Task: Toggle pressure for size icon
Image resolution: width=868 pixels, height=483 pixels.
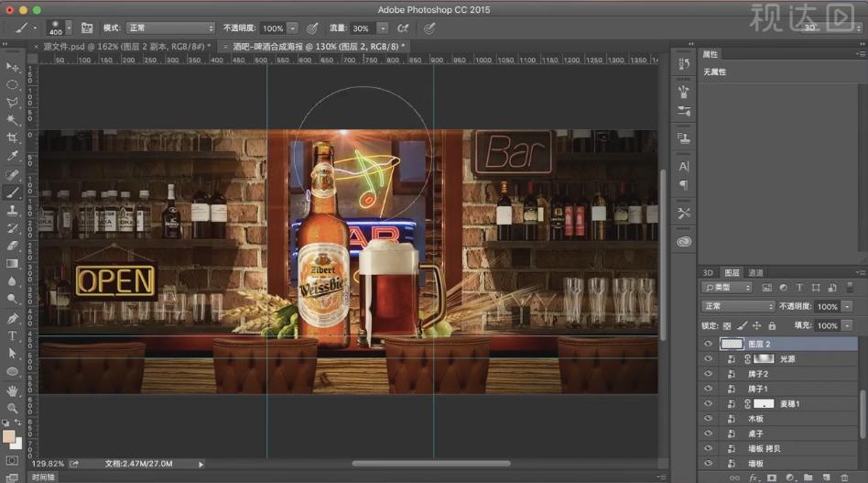Action: click(x=429, y=27)
